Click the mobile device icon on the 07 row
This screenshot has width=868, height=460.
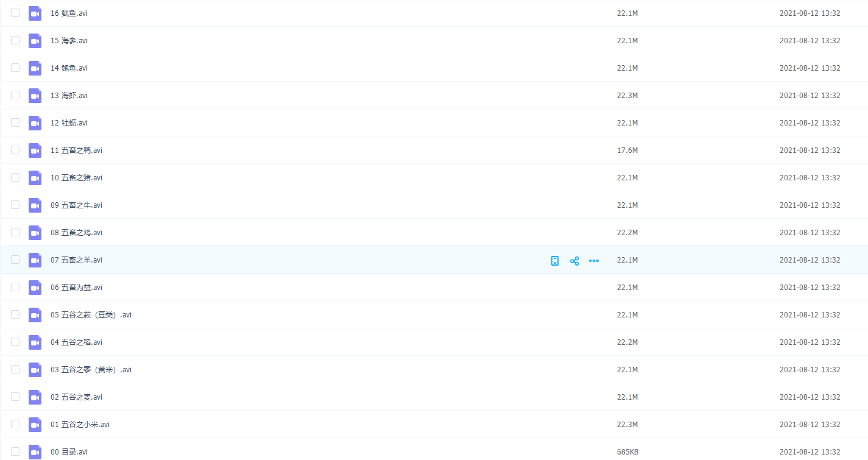(x=554, y=261)
